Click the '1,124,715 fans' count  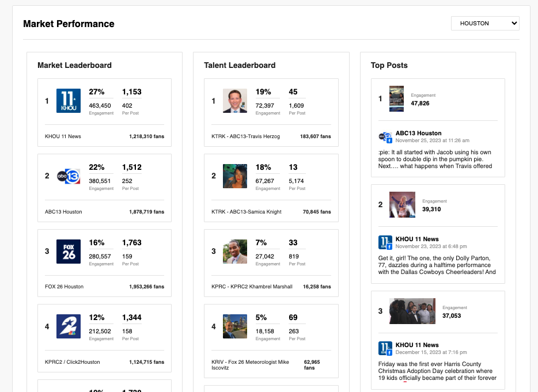(x=147, y=362)
